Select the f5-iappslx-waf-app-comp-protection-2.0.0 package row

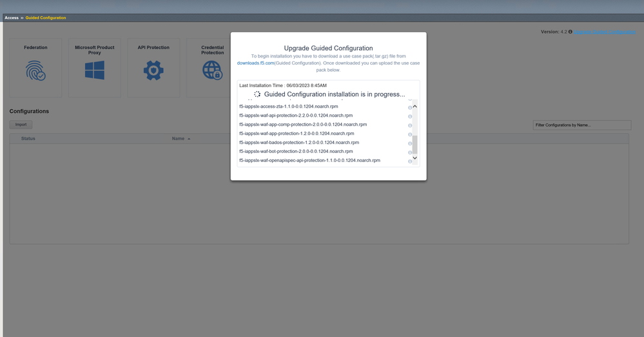point(303,125)
